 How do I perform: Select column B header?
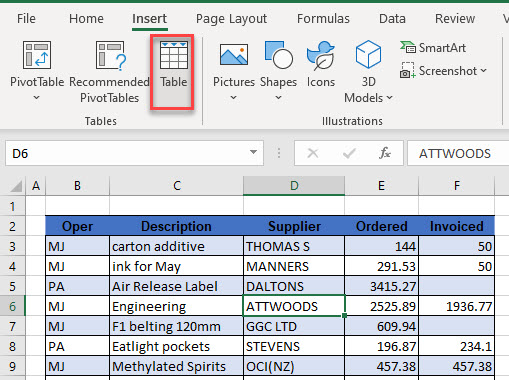(x=77, y=186)
